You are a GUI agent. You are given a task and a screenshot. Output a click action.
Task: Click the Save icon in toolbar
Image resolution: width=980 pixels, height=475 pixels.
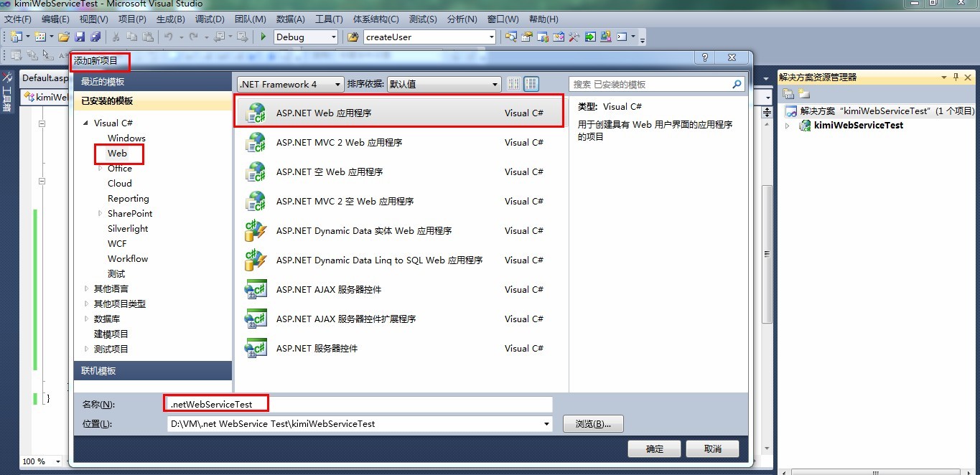click(x=80, y=37)
